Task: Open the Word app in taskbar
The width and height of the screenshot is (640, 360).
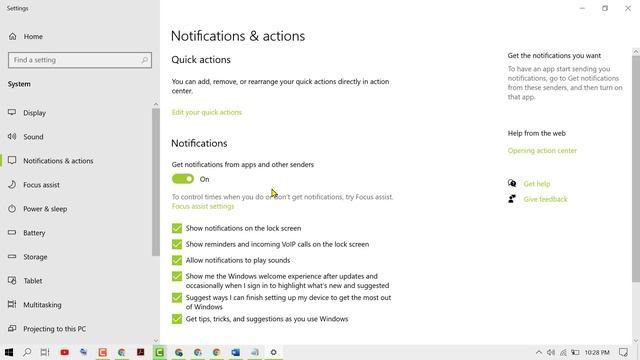Action: tap(236, 352)
